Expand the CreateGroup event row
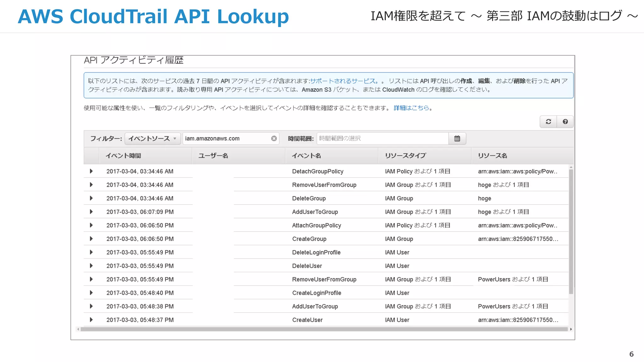Screen dimensions: 644x362 91,239
